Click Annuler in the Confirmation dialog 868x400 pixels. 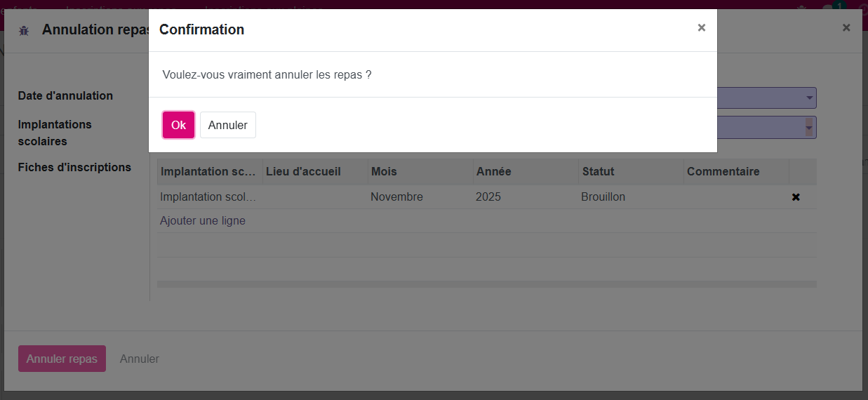(x=227, y=125)
